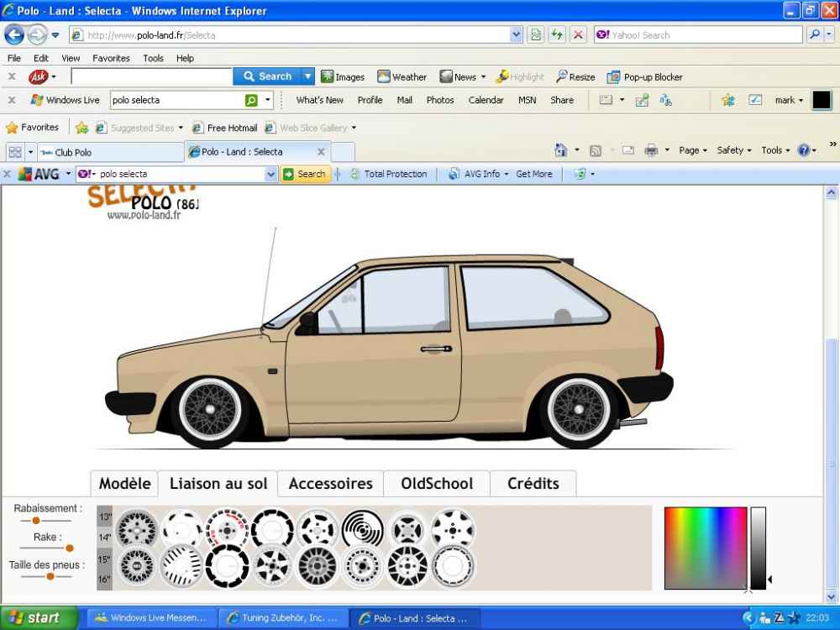
Task: Click the browser Back button
Action: pos(14,35)
